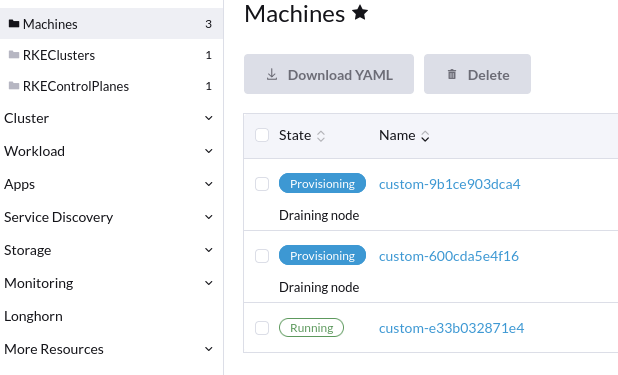Viewport: 618px width, 375px height.
Task: Open the Longhorn sidebar item
Action: pyautogui.click(x=33, y=316)
